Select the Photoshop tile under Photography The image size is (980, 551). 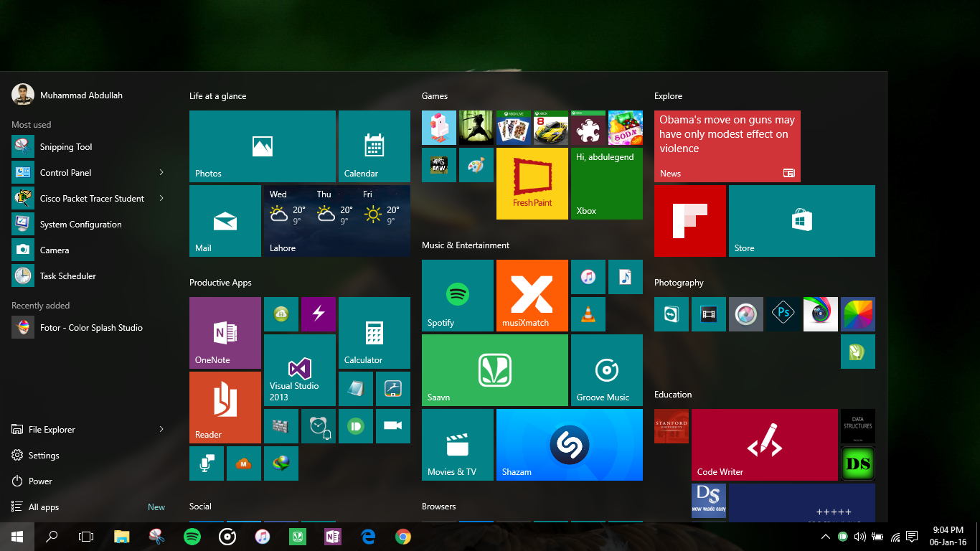783,314
